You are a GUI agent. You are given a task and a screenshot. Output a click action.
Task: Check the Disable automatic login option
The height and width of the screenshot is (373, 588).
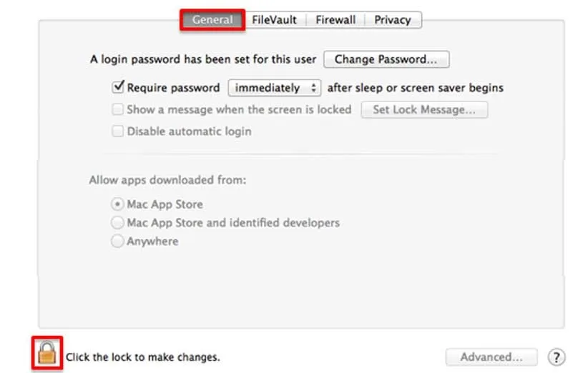[x=119, y=131]
